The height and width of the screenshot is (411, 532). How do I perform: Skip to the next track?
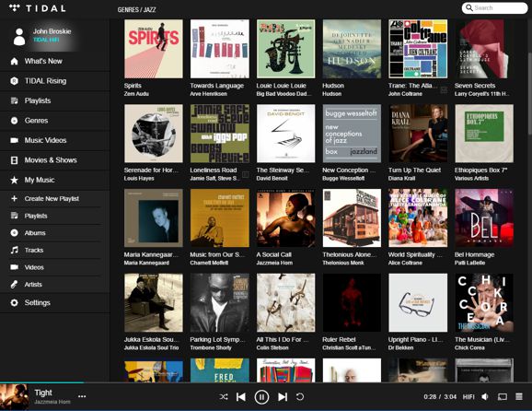pyautogui.click(x=283, y=397)
